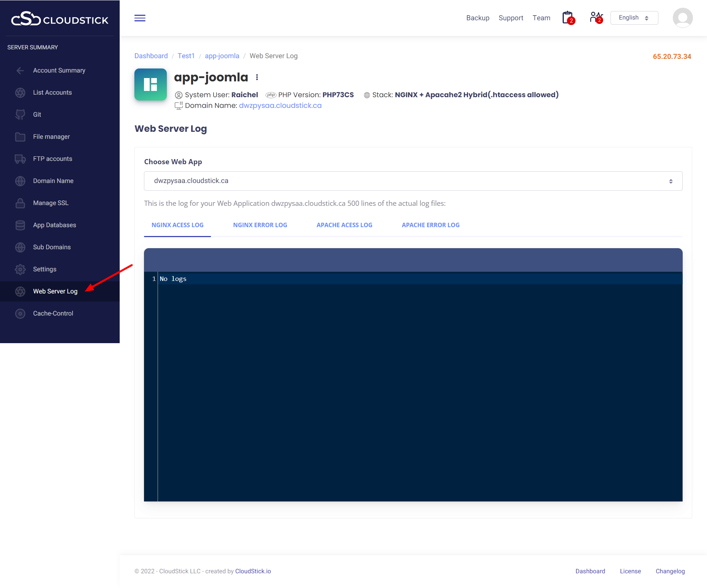
Task: Open the user avatar profile
Action: 682,18
